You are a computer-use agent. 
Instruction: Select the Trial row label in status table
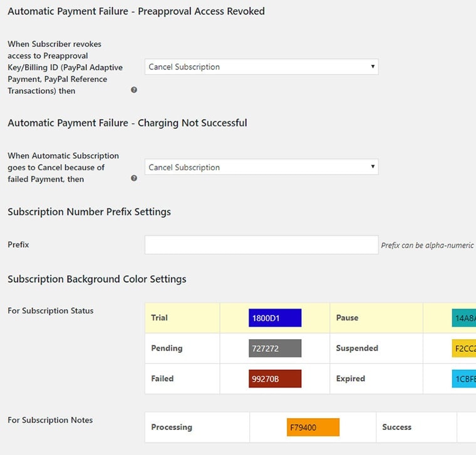coord(159,317)
